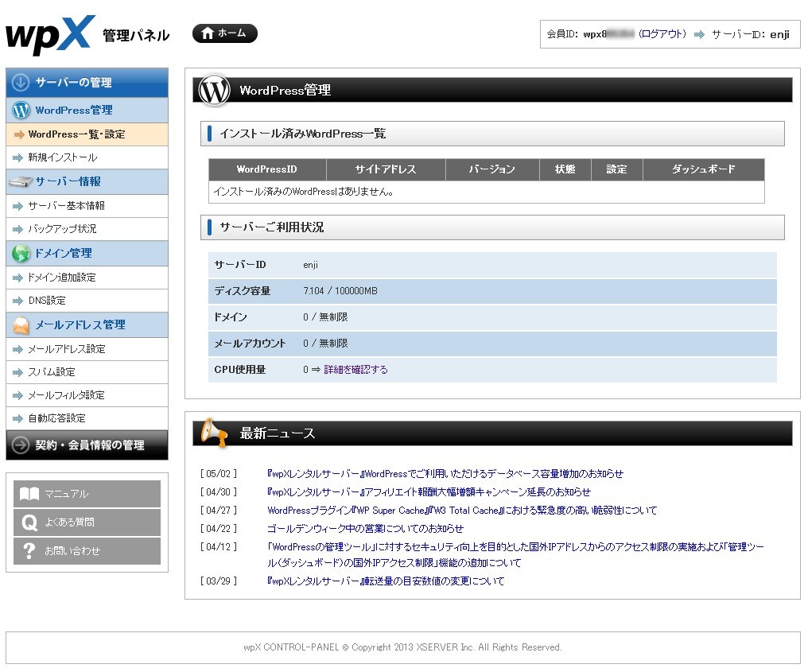This screenshot has width=808, height=672.
Task: Click the メールアカウント row label
Action: point(250,344)
